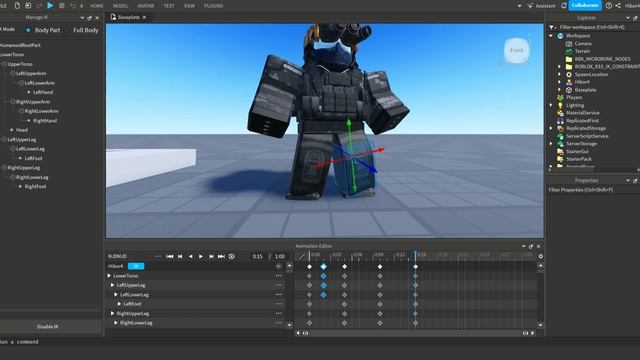
Task: Click the Front view cube in viewport
Action: (516, 50)
